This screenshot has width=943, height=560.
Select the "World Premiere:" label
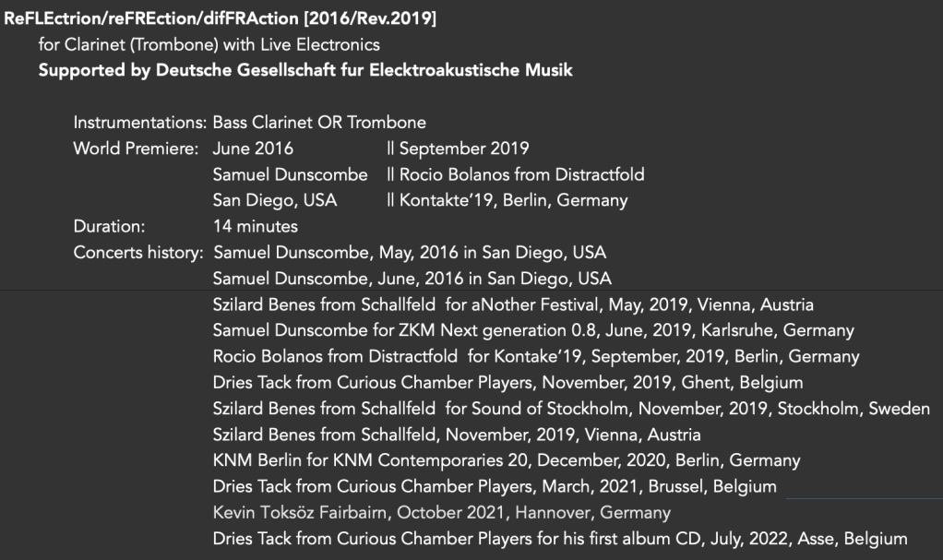[x=137, y=149]
